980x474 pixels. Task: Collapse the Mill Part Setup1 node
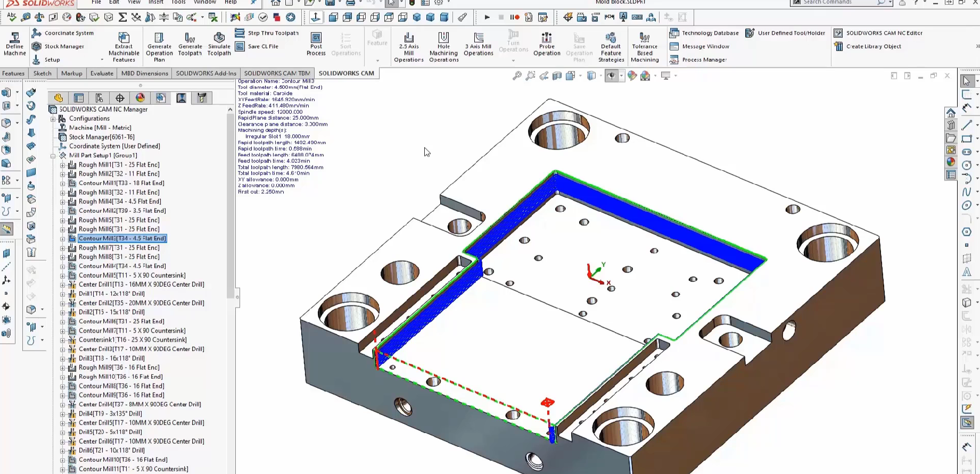[53, 156]
